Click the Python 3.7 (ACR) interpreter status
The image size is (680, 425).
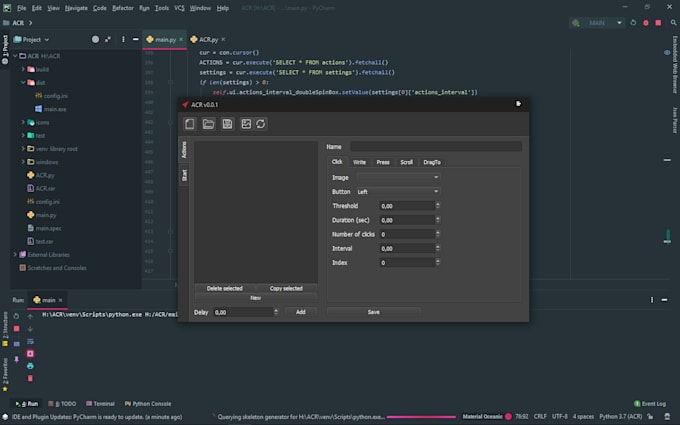click(x=621, y=416)
